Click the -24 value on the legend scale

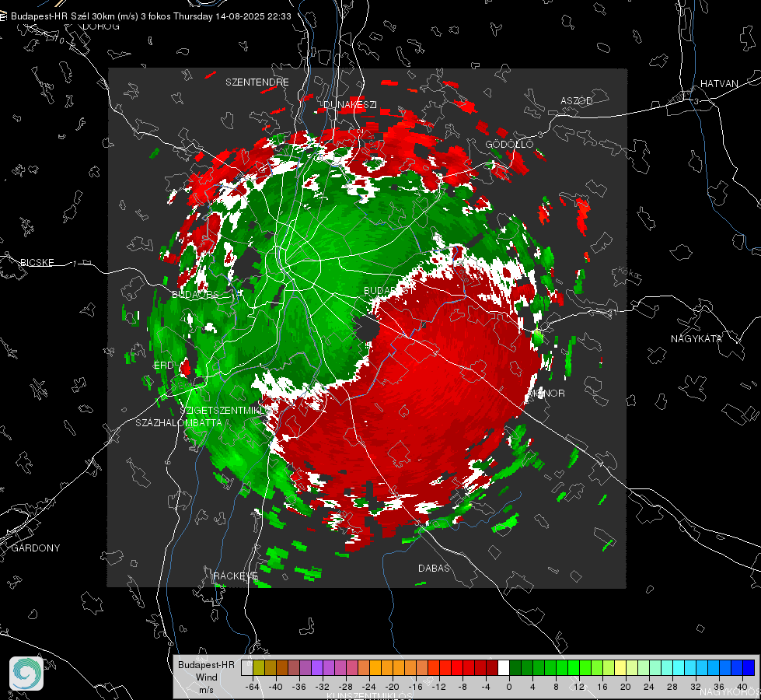point(369,687)
